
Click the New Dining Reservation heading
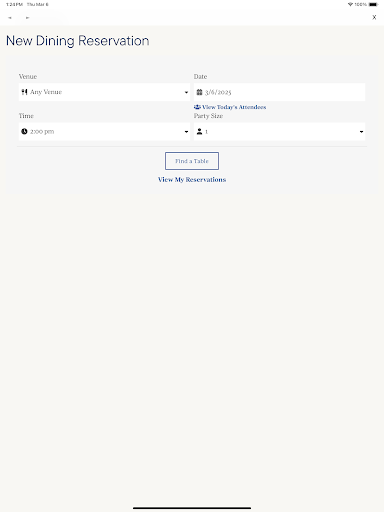[x=78, y=41]
